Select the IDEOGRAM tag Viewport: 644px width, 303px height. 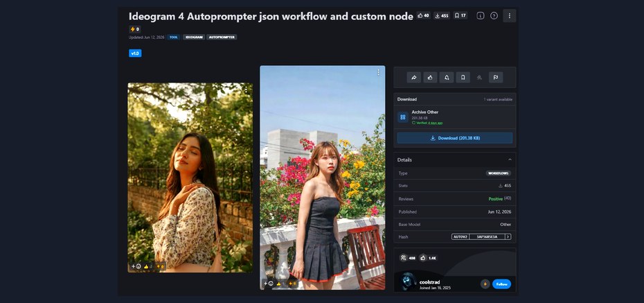pyautogui.click(x=194, y=37)
